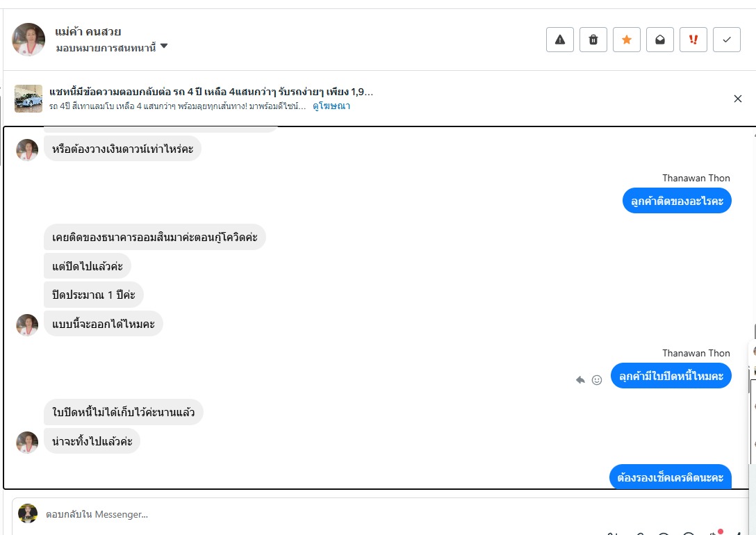Open the car ad thumbnail
The width and height of the screenshot is (756, 535).
tap(28, 99)
